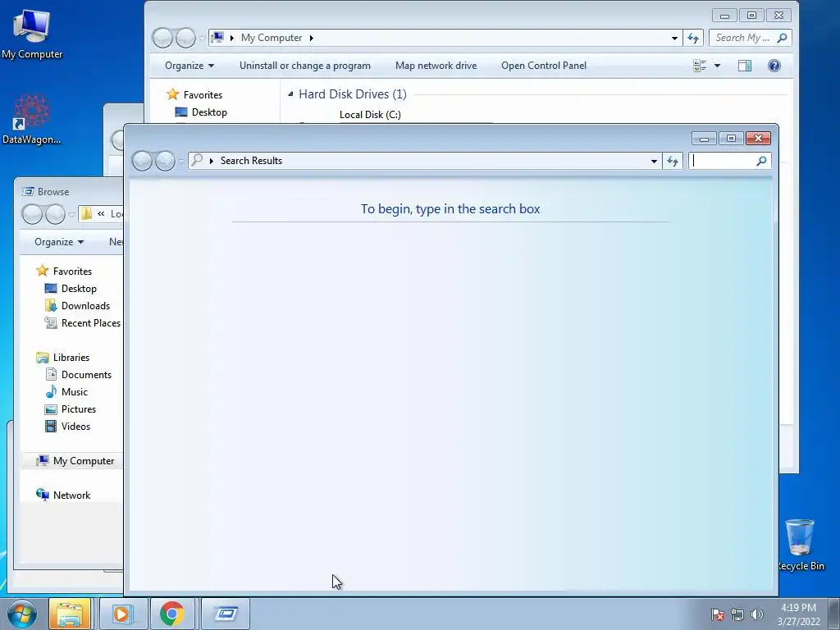Select Desktop in the Browse dialog
This screenshot has height=630, width=840.
coord(71,289)
